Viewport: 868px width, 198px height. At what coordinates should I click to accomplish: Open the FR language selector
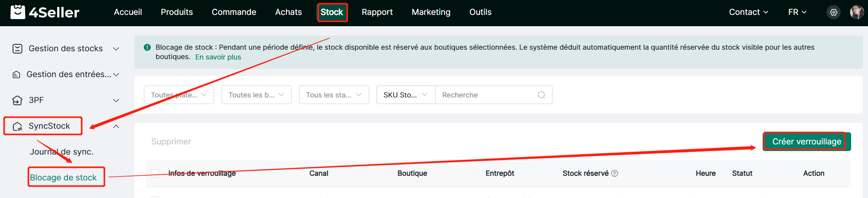[x=797, y=12]
